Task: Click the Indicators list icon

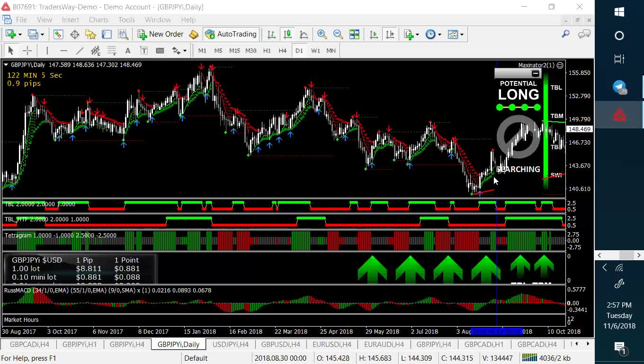Action: 409,34
